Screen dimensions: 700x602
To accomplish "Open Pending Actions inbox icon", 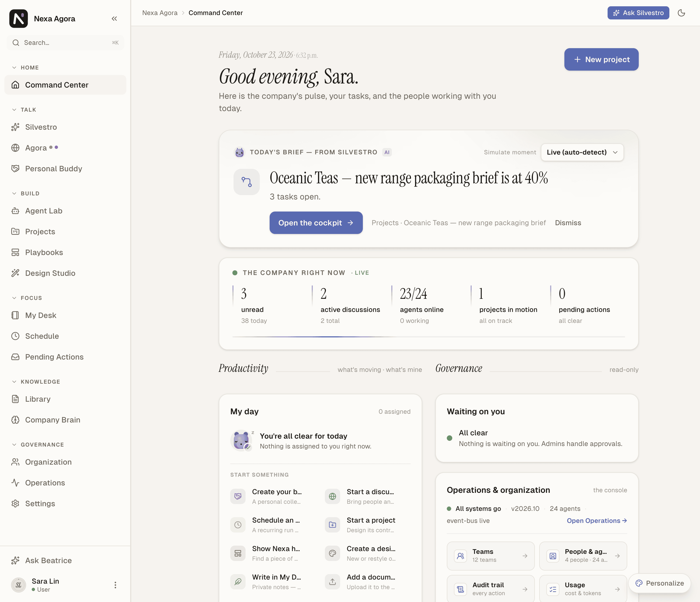I will [15, 357].
